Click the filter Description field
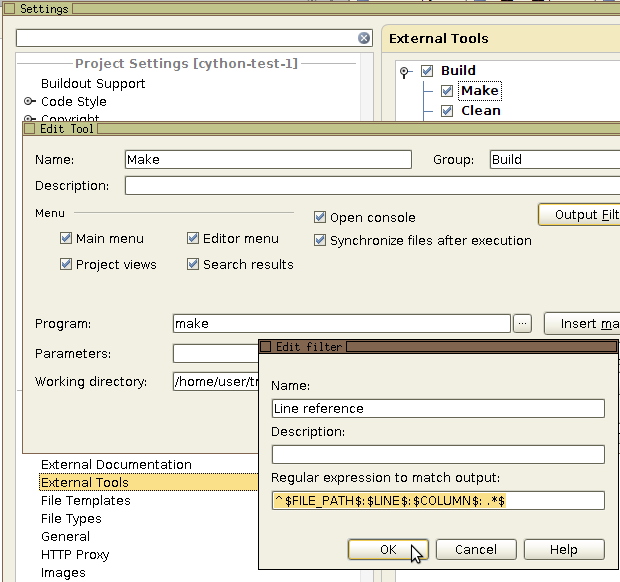Viewport: 620px width, 582px height. coord(438,455)
